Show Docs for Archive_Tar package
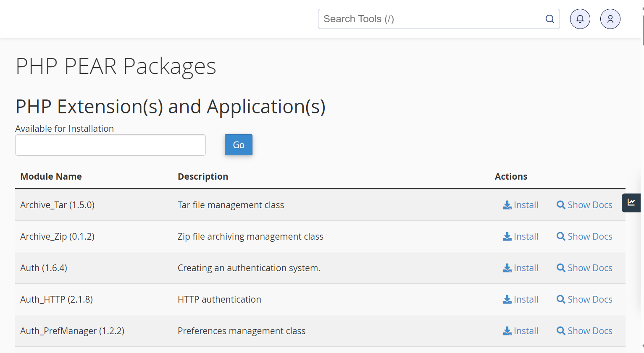 584,205
